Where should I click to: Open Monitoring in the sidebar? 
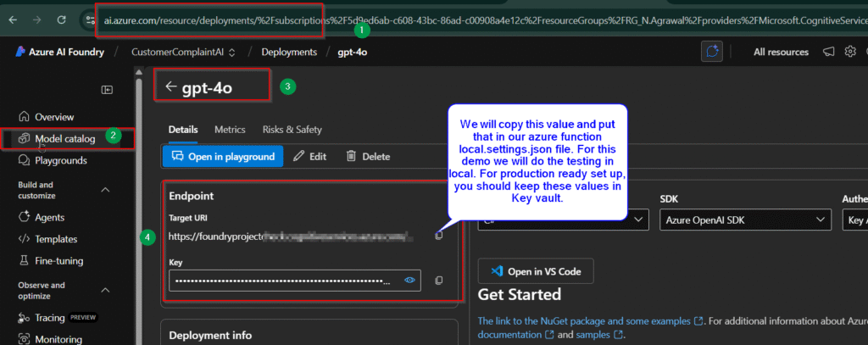click(x=50, y=339)
